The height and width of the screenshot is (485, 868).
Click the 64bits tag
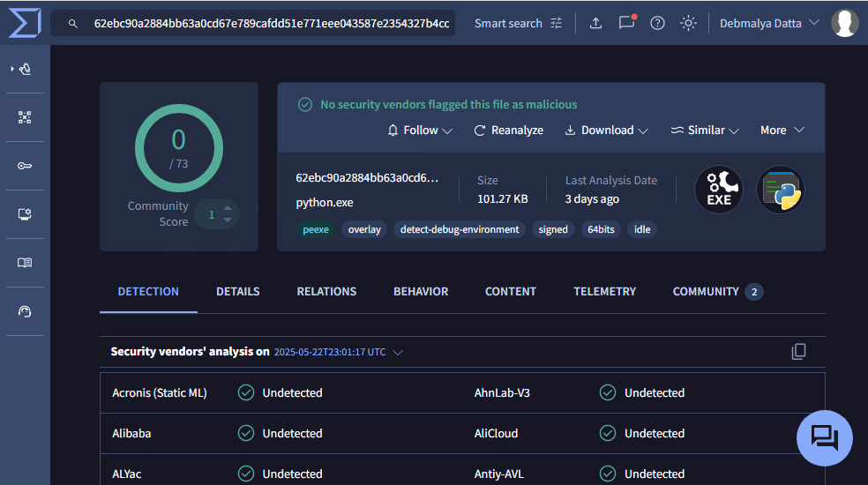pyautogui.click(x=601, y=229)
